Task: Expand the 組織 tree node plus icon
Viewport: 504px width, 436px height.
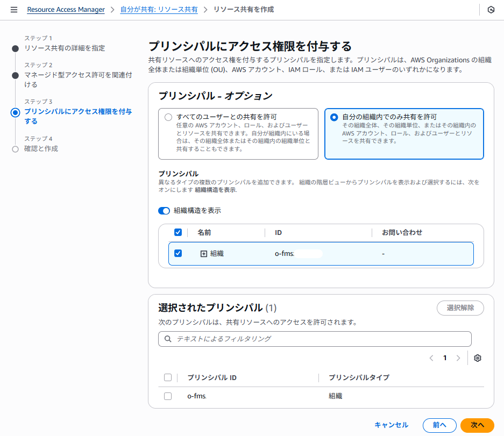Action: coord(203,254)
